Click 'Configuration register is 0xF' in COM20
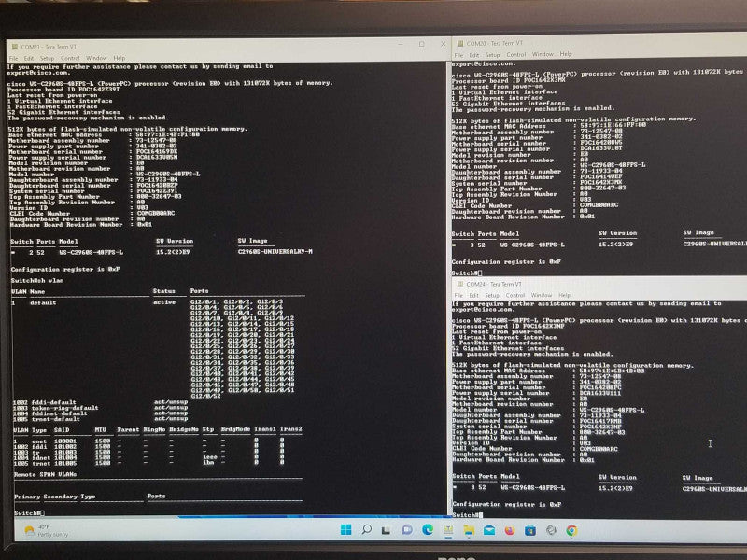 pos(506,262)
